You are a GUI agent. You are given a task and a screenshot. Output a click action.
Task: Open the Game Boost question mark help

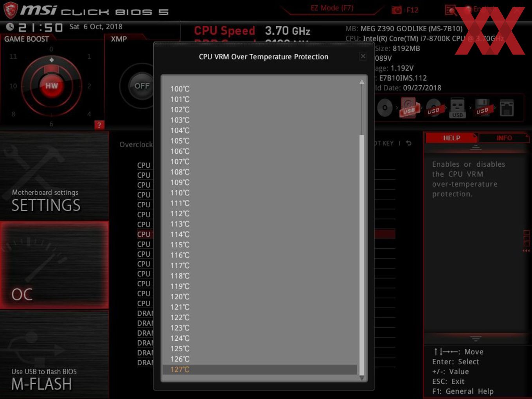(99, 125)
